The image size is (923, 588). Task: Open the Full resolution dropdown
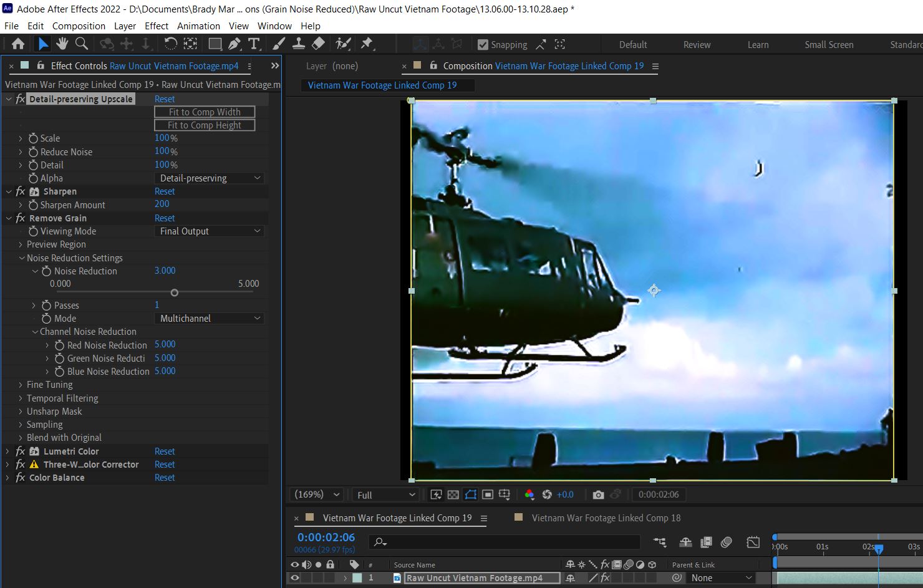(x=386, y=494)
